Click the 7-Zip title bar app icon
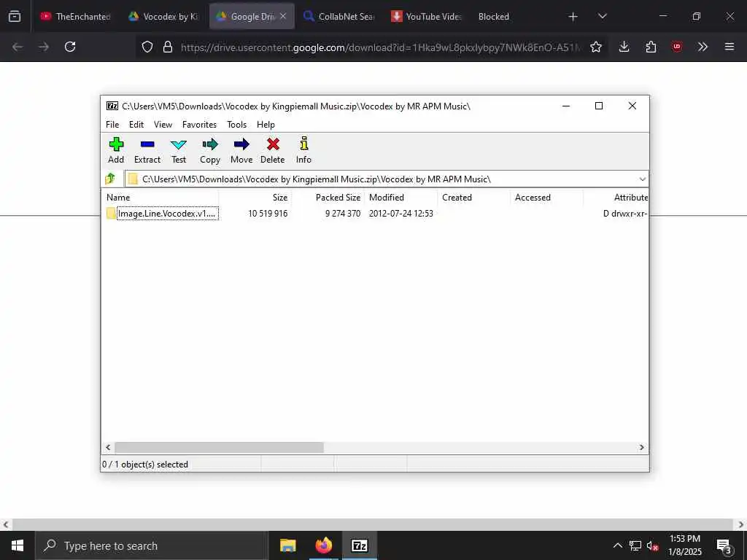This screenshot has width=747, height=560. pos(112,106)
